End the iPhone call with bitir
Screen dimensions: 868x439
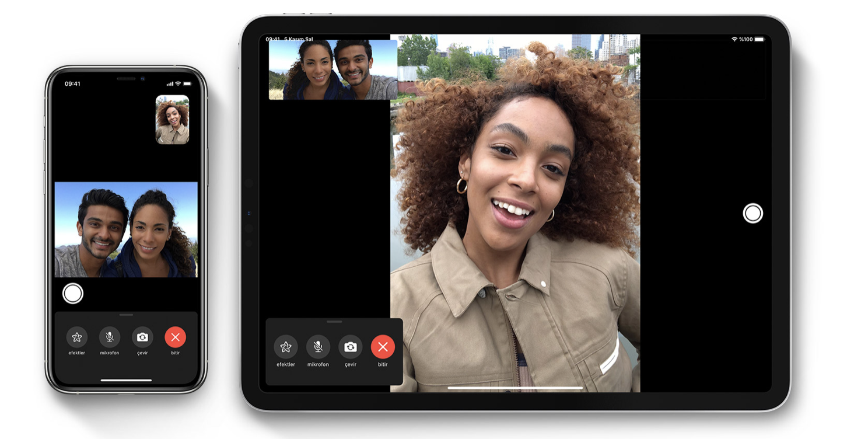click(x=175, y=337)
